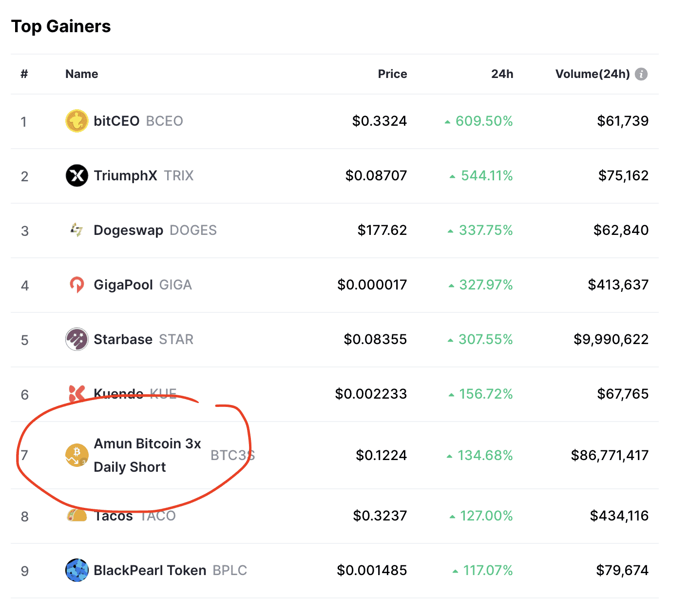Click the BlackPearl Token blue logo
This screenshot has height=616, width=688.
click(x=76, y=570)
